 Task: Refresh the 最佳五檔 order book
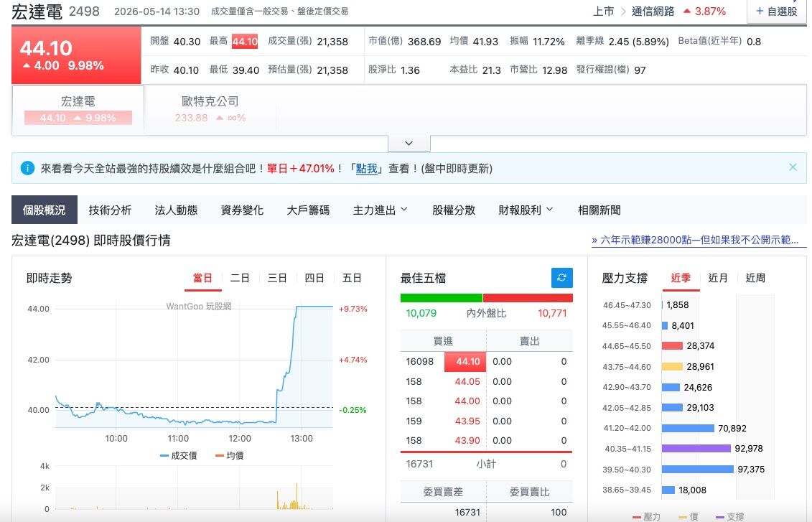click(562, 278)
